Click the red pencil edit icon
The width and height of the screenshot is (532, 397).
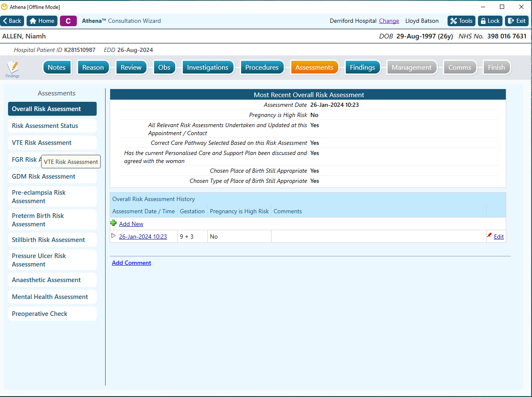489,235
